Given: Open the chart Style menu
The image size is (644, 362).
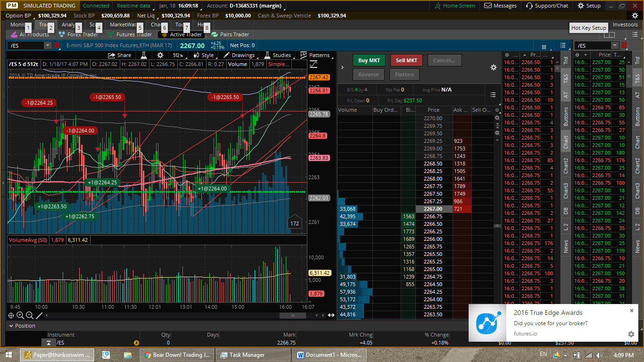Looking at the screenshot, I should [x=204, y=55].
